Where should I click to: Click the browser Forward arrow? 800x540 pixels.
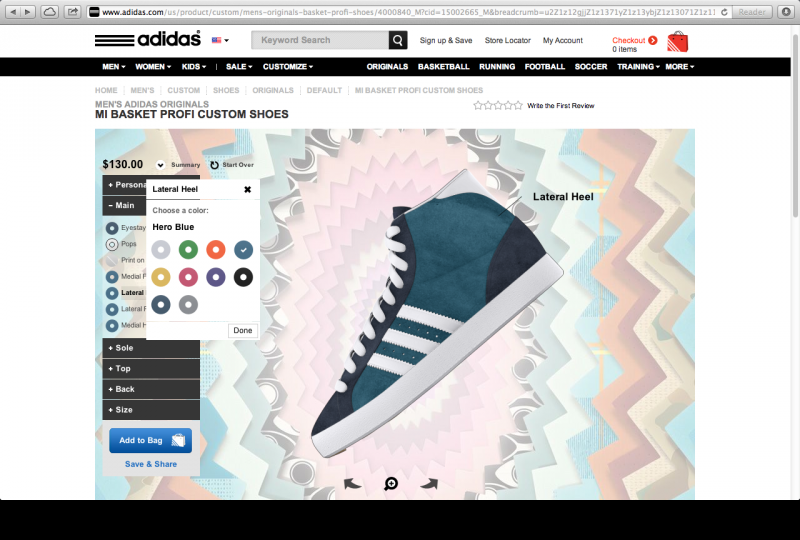pos(28,12)
